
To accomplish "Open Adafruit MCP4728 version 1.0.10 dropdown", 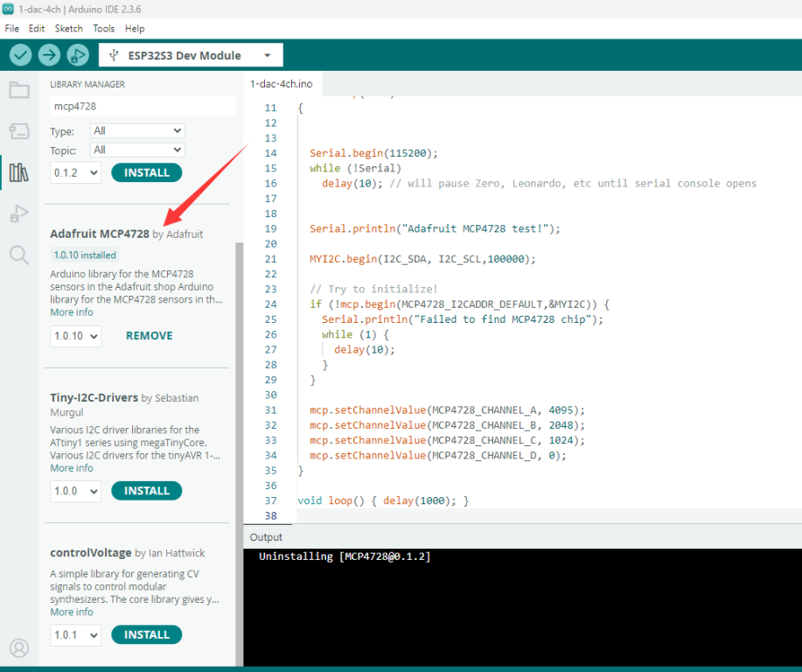I will click(x=75, y=336).
